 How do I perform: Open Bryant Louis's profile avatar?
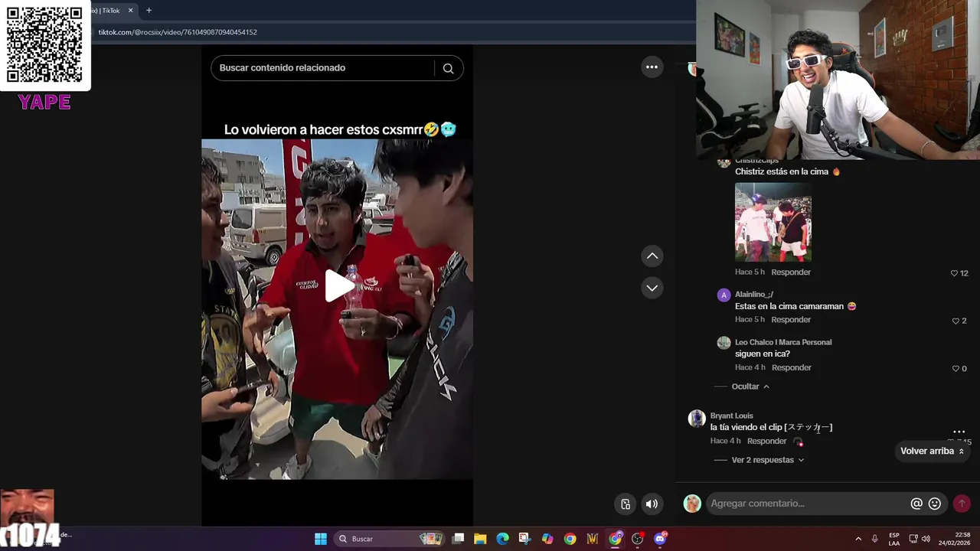[696, 418]
